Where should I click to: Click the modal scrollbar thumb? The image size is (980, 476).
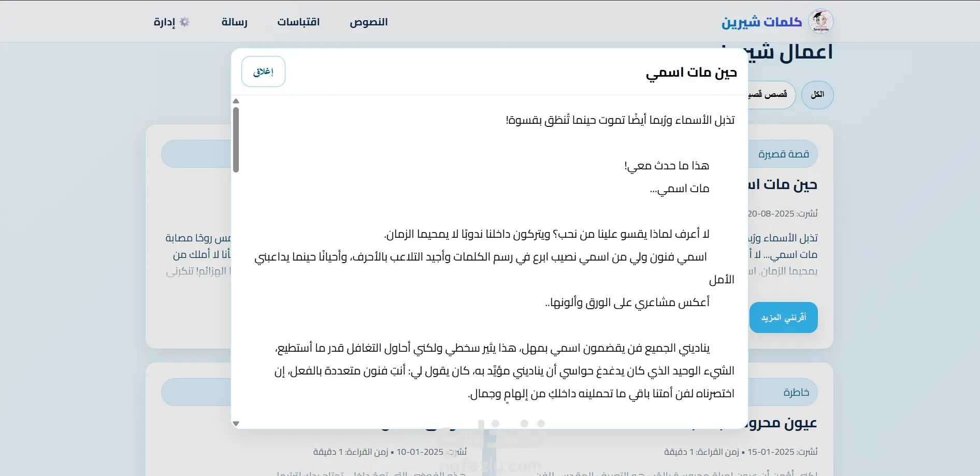pyautogui.click(x=236, y=140)
